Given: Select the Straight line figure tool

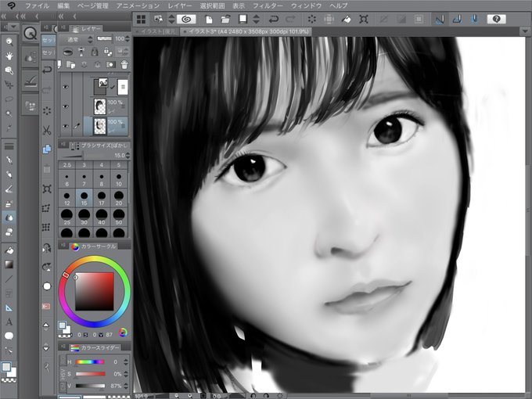Looking at the screenshot, I should point(9,279).
